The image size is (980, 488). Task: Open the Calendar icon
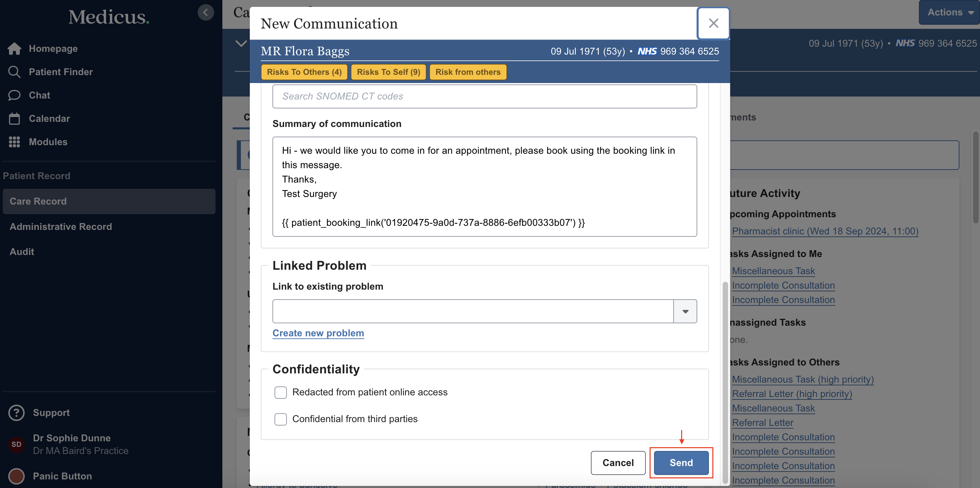point(14,119)
